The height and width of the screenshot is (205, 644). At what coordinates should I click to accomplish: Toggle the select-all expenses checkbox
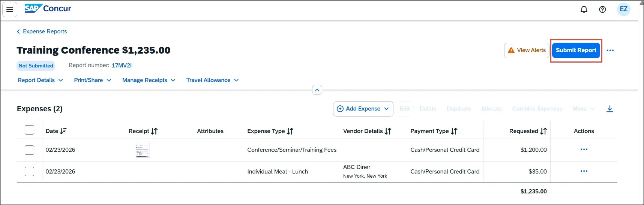tap(29, 130)
